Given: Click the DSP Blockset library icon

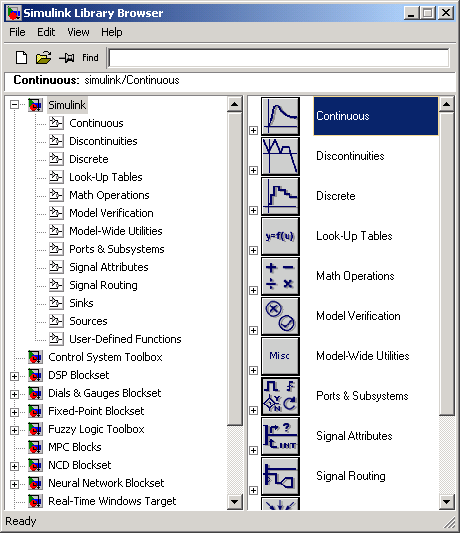Looking at the screenshot, I should pyautogui.click(x=35, y=375).
